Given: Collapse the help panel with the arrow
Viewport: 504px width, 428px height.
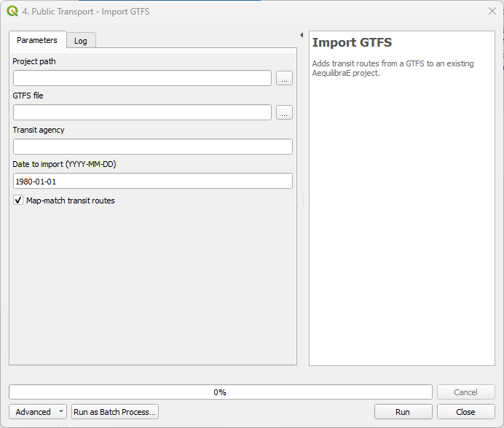Looking at the screenshot, I should (302, 35).
